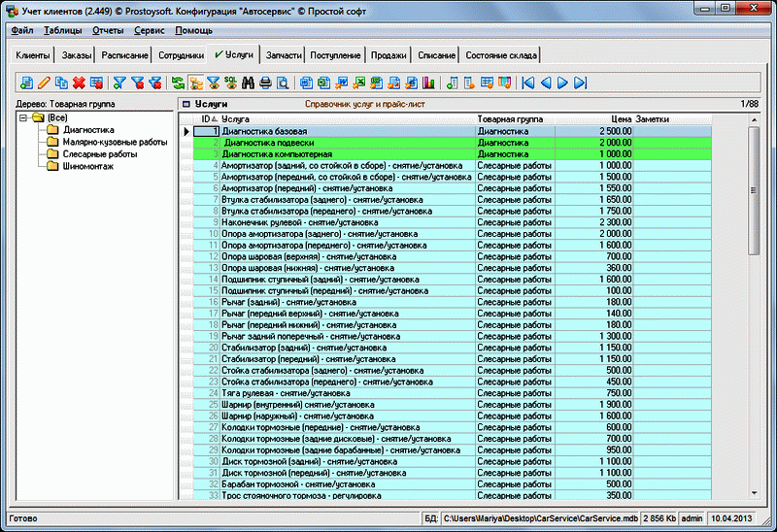Sort by the ID column header

coord(204,118)
